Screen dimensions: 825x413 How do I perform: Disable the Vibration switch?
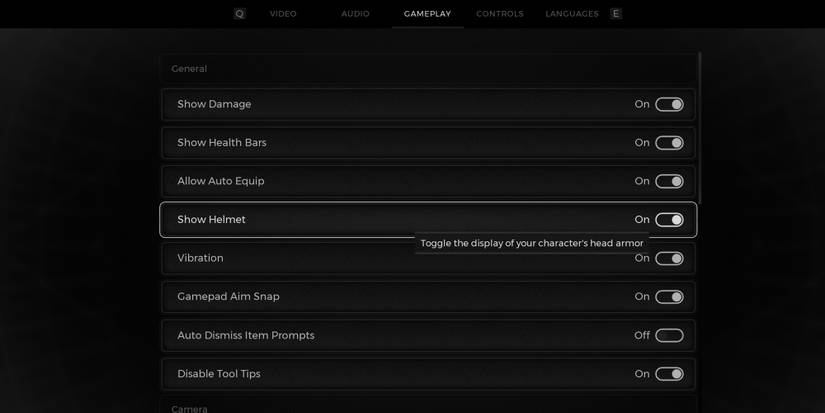point(669,258)
